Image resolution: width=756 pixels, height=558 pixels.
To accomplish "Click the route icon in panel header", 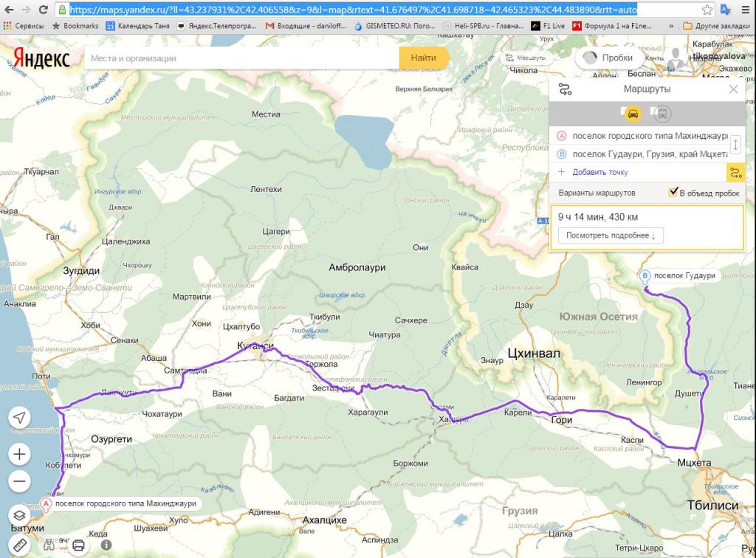I will click(x=565, y=89).
